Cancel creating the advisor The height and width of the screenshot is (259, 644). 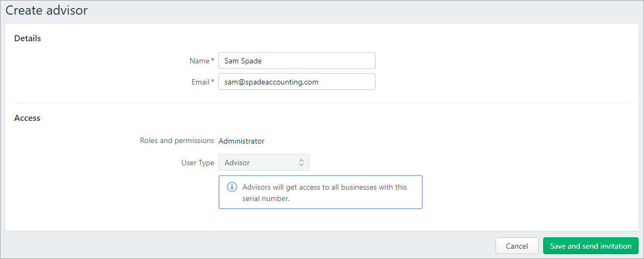[x=517, y=246]
